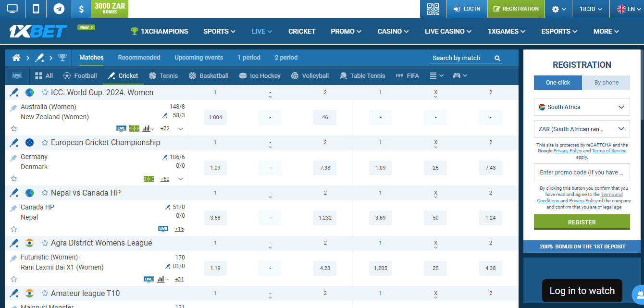Favorite the Amateur league T10

pyautogui.click(x=45, y=293)
